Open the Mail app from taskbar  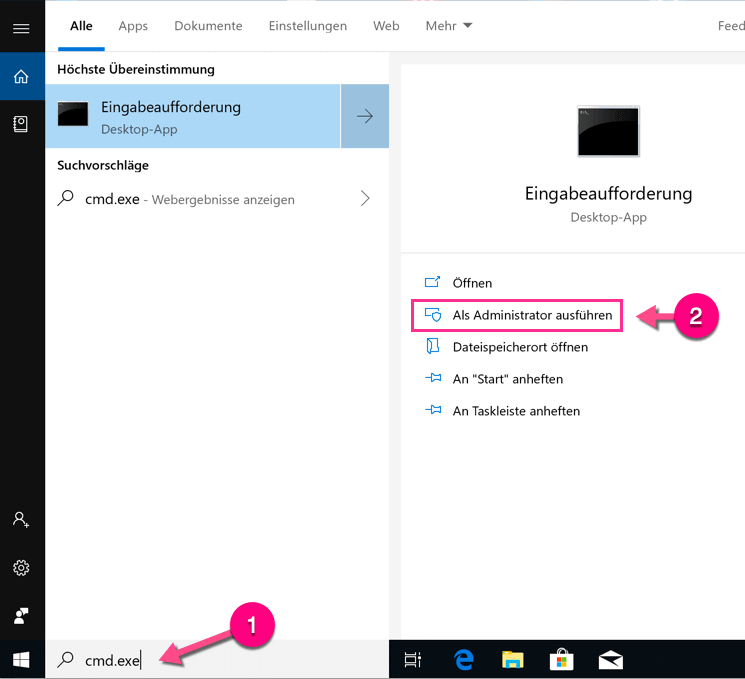611,659
